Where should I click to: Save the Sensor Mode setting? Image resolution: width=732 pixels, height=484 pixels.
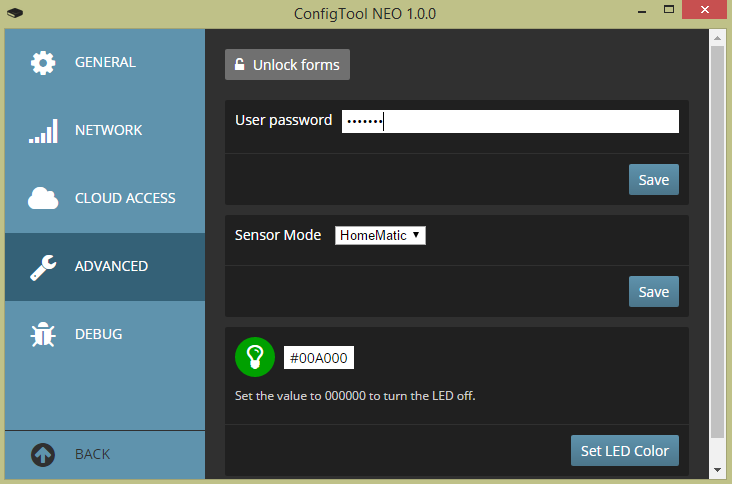tap(653, 292)
